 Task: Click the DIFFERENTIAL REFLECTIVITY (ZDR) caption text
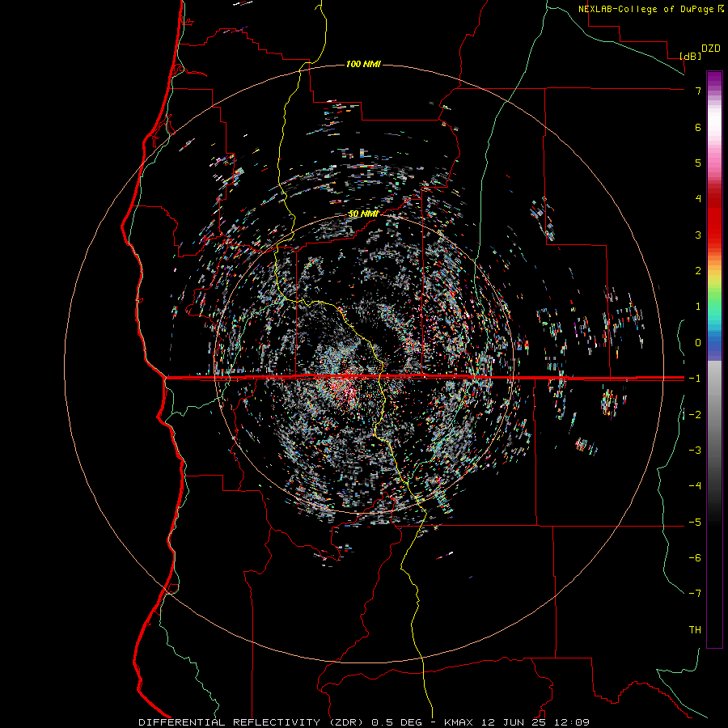[x=252, y=722]
